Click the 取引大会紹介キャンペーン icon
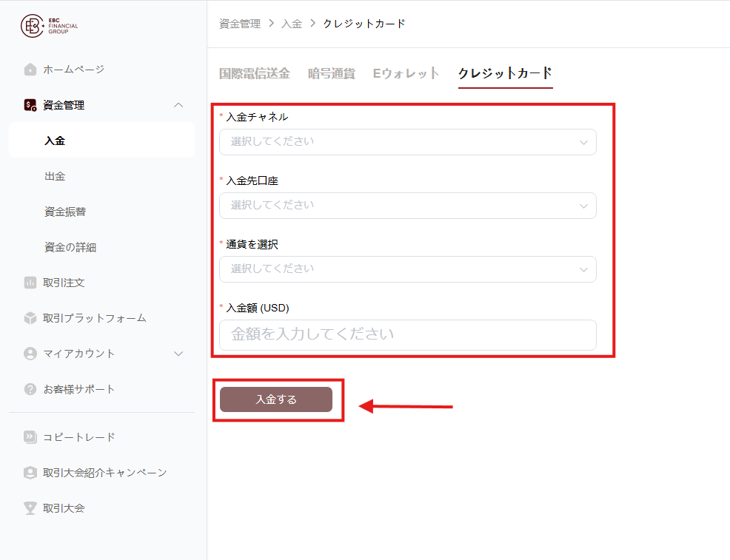Screen dimensions: 730x560 pyautogui.click(x=30, y=473)
